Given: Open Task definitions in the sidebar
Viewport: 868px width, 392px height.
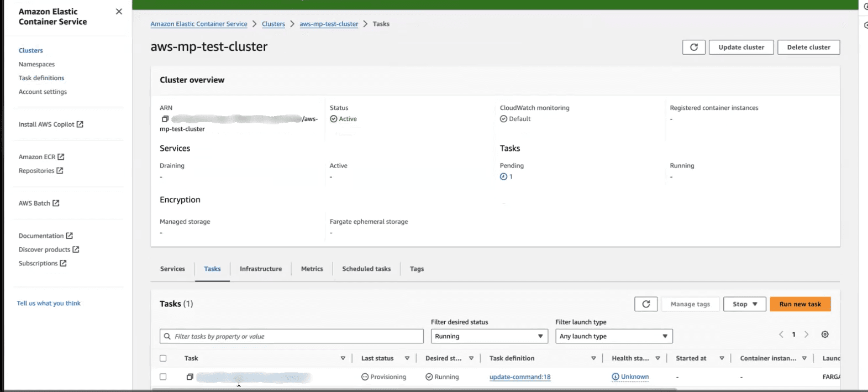Looking at the screenshot, I should coord(41,78).
